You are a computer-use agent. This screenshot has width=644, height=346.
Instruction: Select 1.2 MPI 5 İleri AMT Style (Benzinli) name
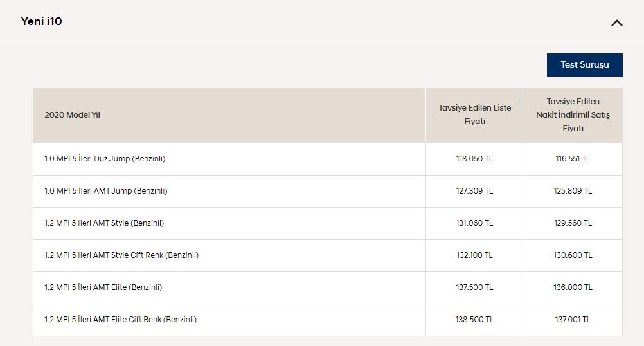tap(104, 223)
